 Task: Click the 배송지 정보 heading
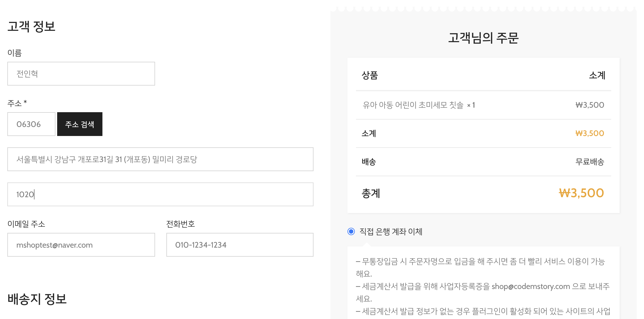point(37,299)
